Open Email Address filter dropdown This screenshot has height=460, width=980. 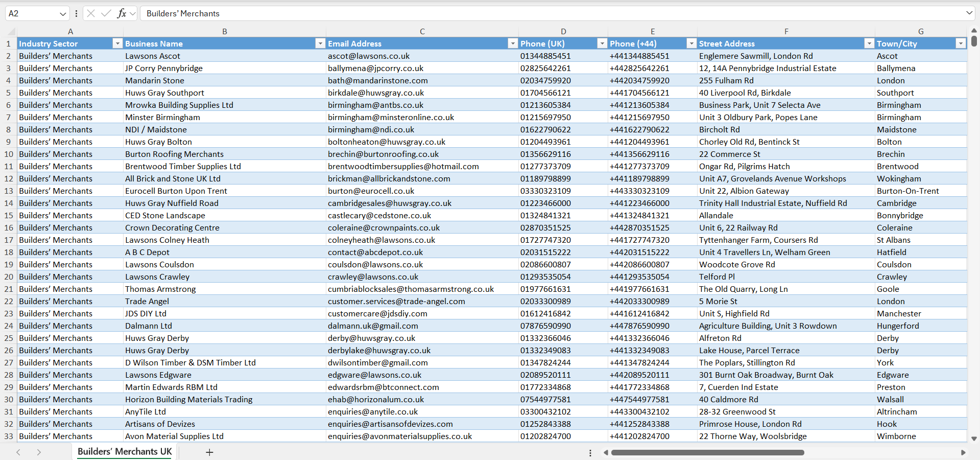pos(513,43)
